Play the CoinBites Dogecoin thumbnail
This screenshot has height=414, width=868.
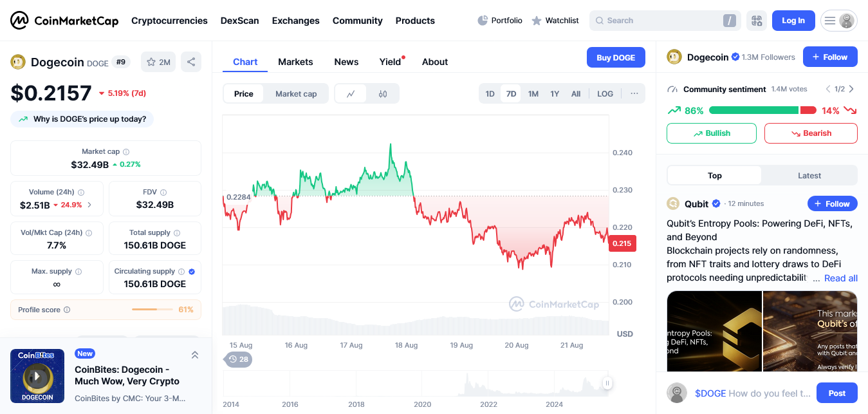(37, 376)
